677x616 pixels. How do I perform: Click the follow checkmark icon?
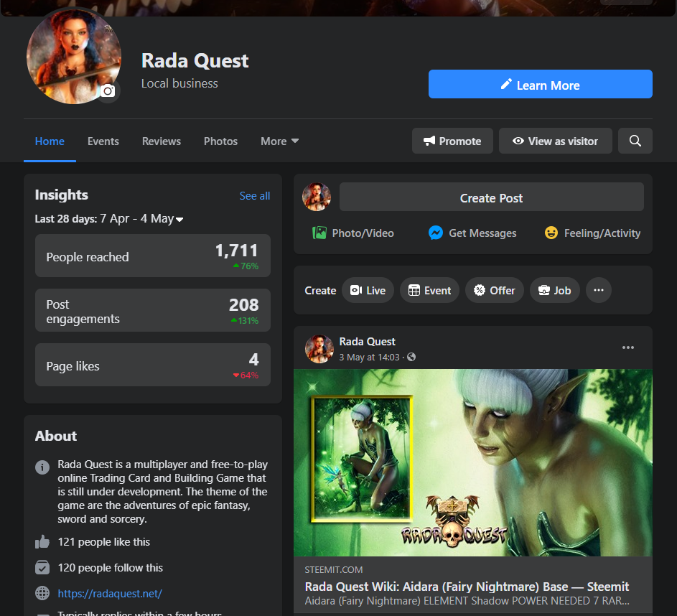coord(42,567)
